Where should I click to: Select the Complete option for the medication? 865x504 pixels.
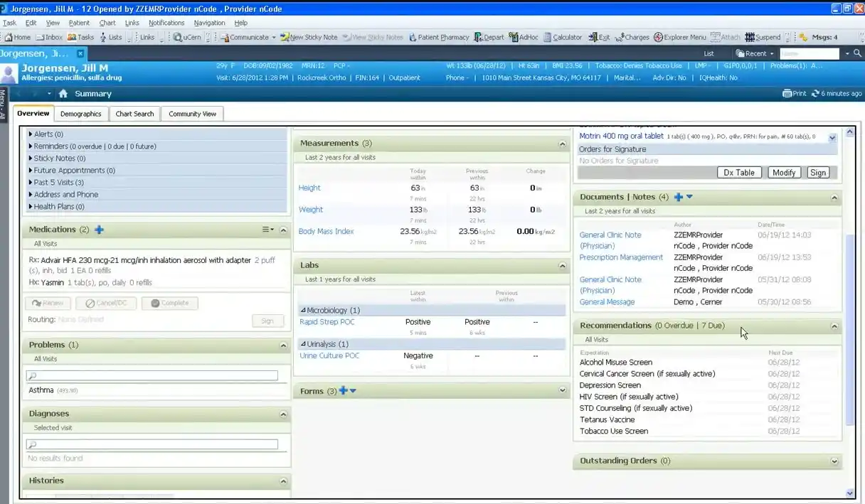tap(169, 302)
